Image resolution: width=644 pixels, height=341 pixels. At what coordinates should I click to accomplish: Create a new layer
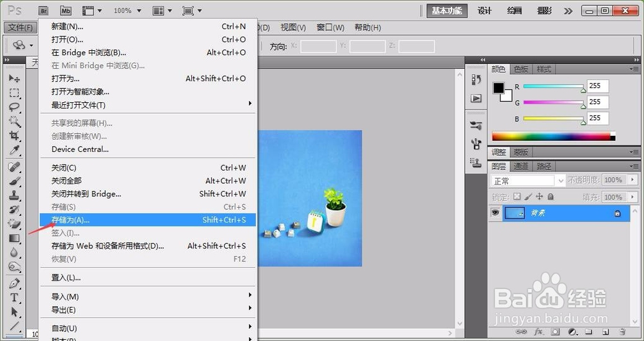point(605,331)
